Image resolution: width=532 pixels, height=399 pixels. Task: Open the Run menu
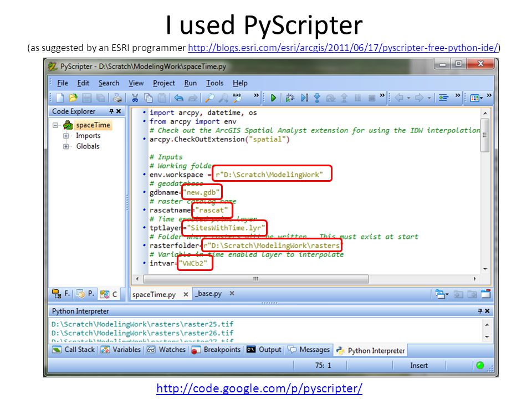coord(191,83)
